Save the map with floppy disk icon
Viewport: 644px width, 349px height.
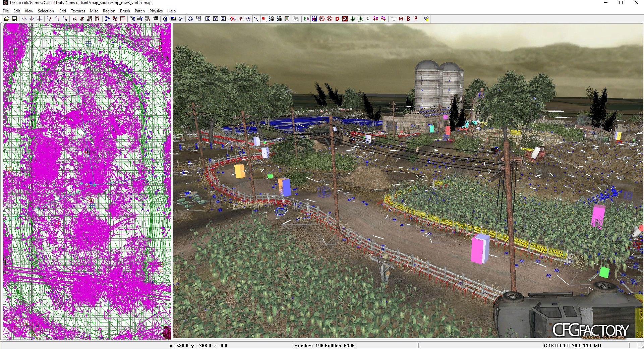click(x=14, y=19)
